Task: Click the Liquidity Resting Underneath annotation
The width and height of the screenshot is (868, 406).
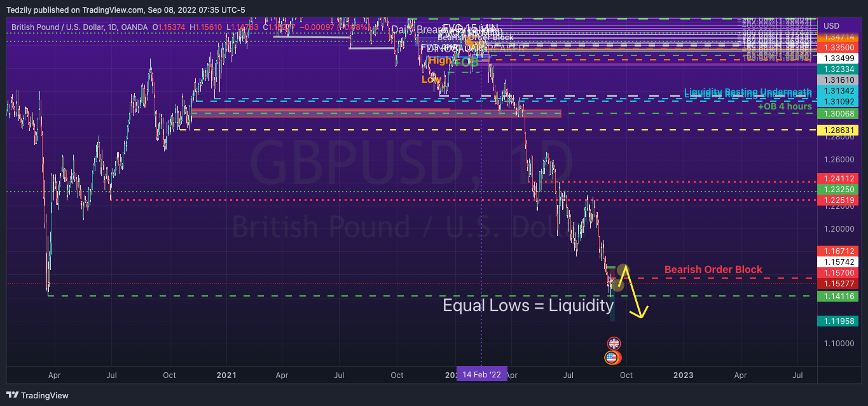Action: 748,93
